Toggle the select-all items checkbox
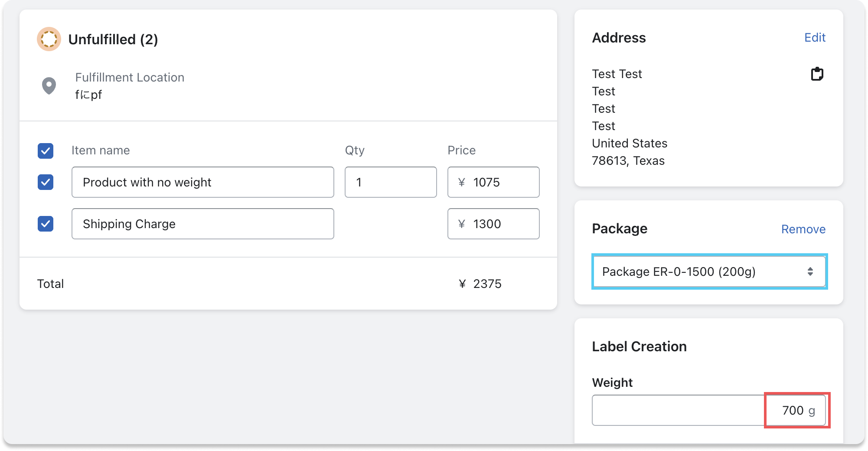This screenshot has height=451, width=868. click(x=46, y=151)
